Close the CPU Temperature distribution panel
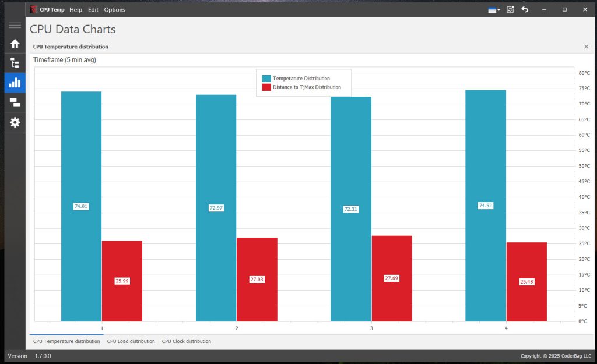Image resolution: width=597 pixels, height=364 pixels. [586, 47]
